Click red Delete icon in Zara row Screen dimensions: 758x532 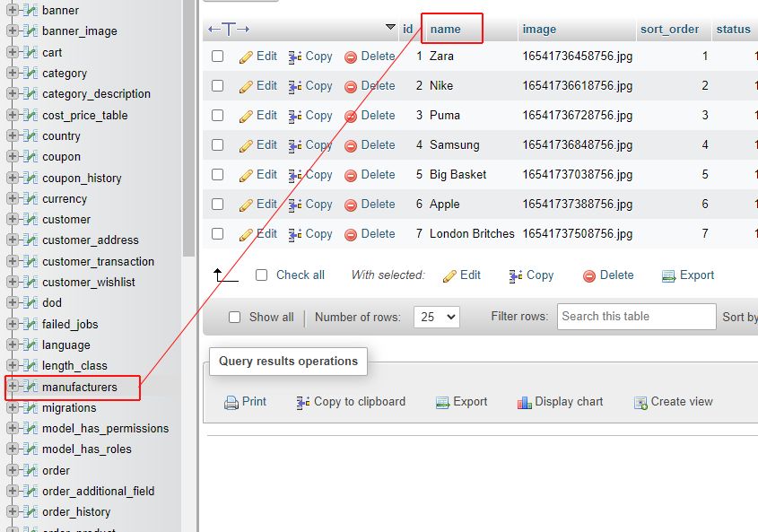click(351, 57)
